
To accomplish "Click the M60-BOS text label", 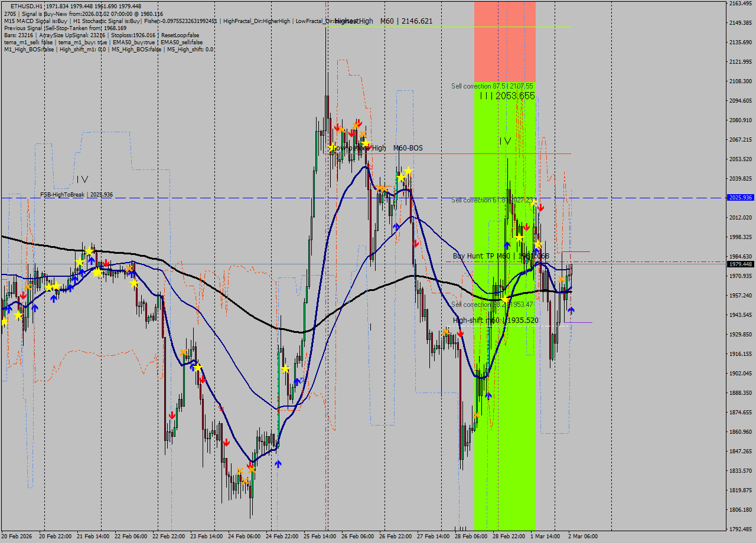I will [x=408, y=148].
